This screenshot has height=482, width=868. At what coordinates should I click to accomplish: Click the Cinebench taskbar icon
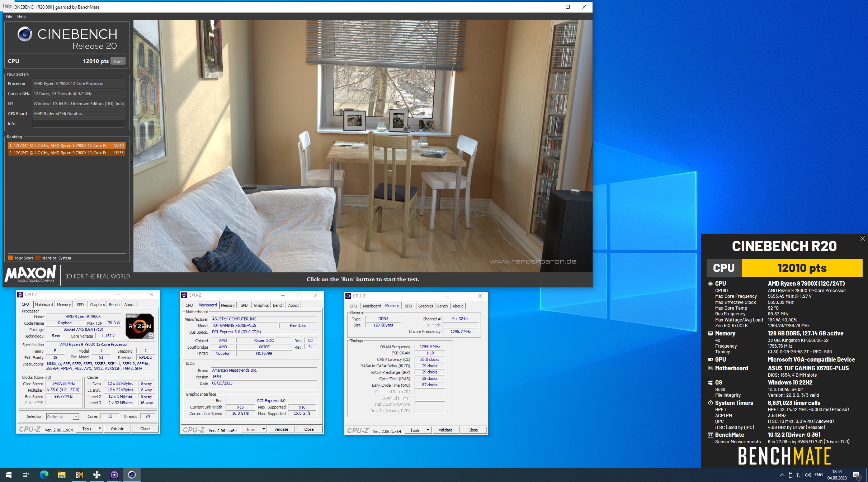click(x=132, y=475)
